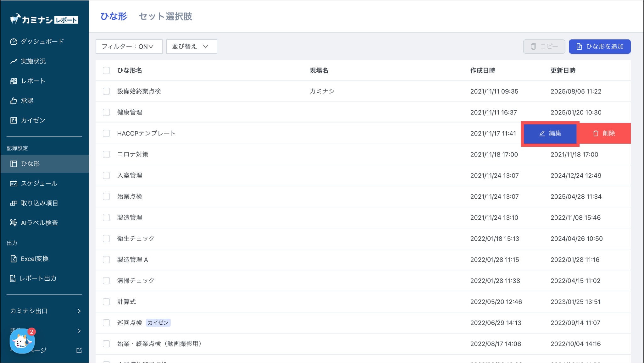Click the 実施状況 trend chart icon
The width and height of the screenshot is (644, 363).
point(14,61)
